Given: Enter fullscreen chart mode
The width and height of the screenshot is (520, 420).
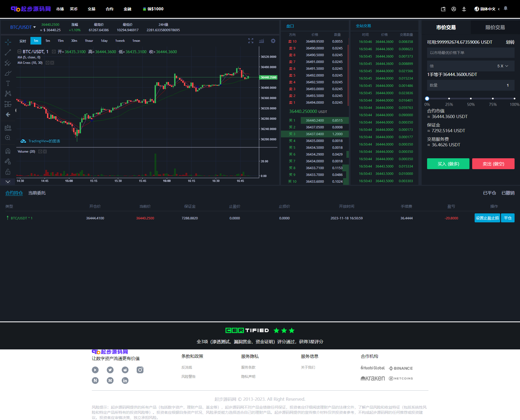Looking at the screenshot, I should click(250, 41).
